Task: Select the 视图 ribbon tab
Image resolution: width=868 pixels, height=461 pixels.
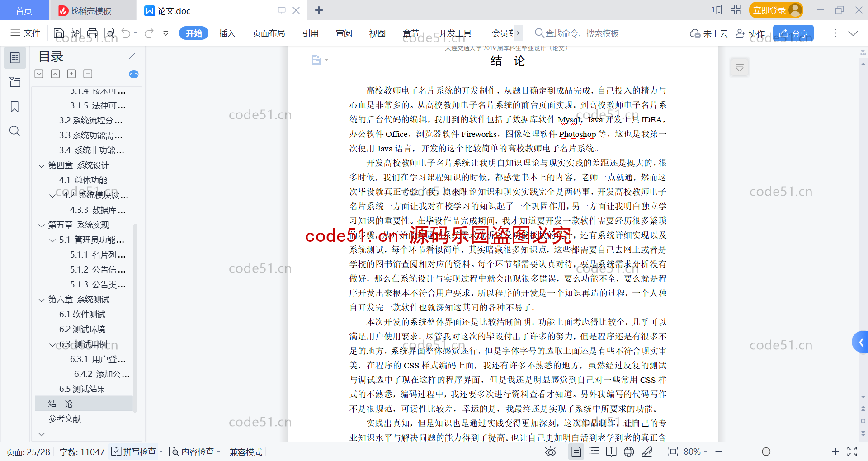Action: pyautogui.click(x=377, y=33)
